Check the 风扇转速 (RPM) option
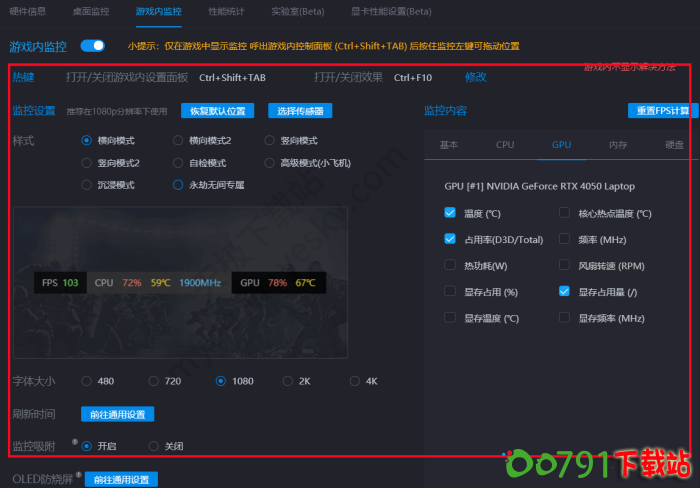 (565, 265)
